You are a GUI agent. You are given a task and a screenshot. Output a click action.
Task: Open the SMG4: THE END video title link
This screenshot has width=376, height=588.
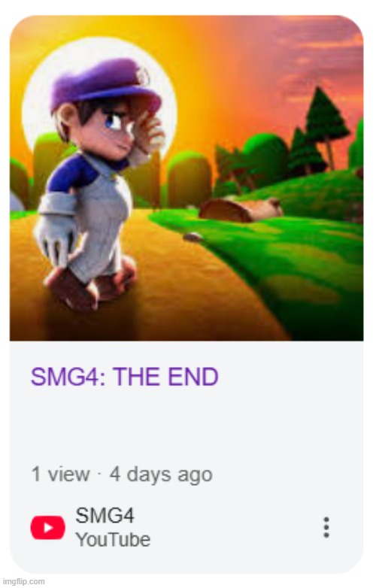pyautogui.click(x=125, y=377)
